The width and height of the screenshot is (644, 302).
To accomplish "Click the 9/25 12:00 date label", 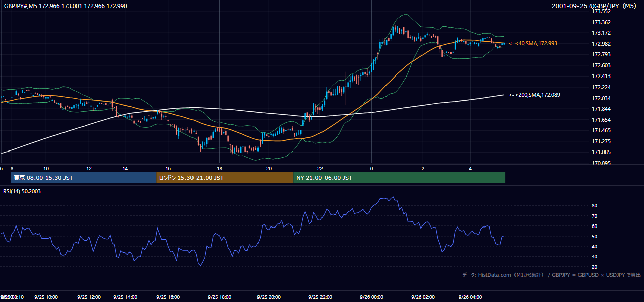I will click(89, 297).
